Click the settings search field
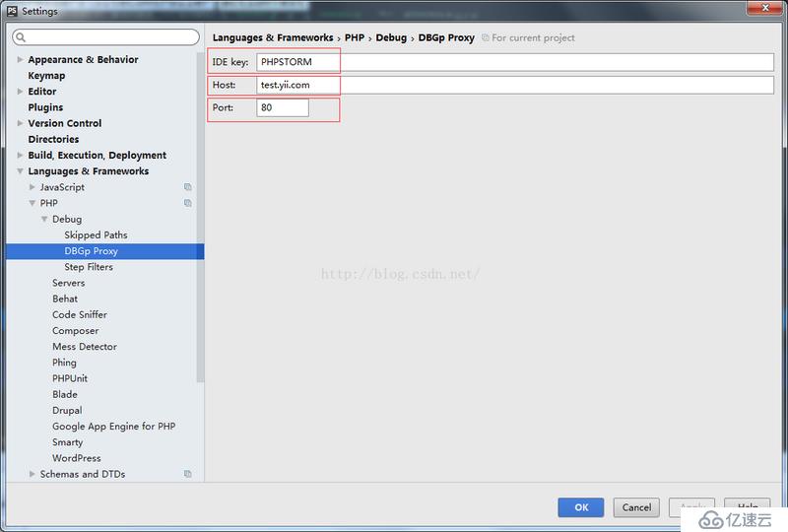788x532 pixels. pyautogui.click(x=105, y=36)
